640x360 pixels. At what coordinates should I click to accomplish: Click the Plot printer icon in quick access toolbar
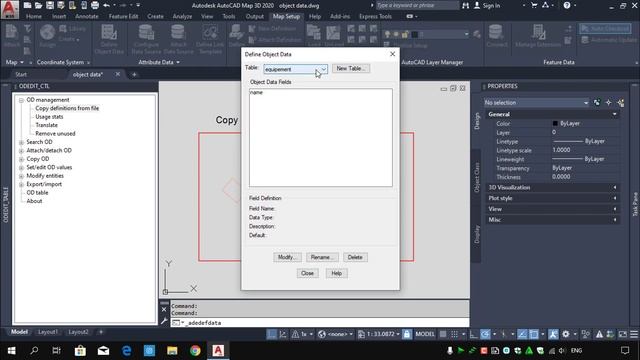pyautogui.click(x=95, y=5)
